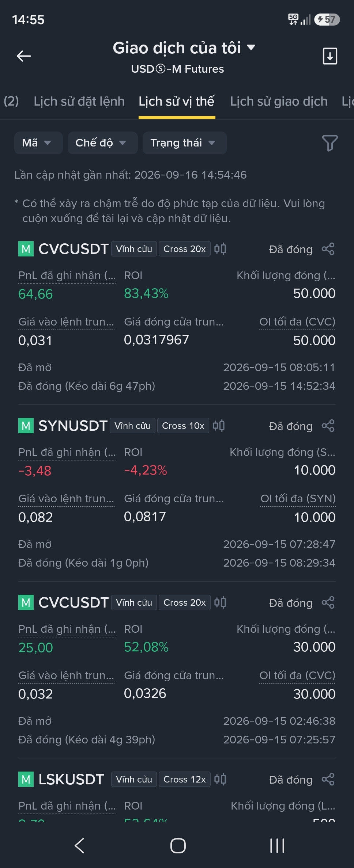Tap the SYNUSDT symbol name
The width and height of the screenshot is (354, 868).
click(x=73, y=426)
